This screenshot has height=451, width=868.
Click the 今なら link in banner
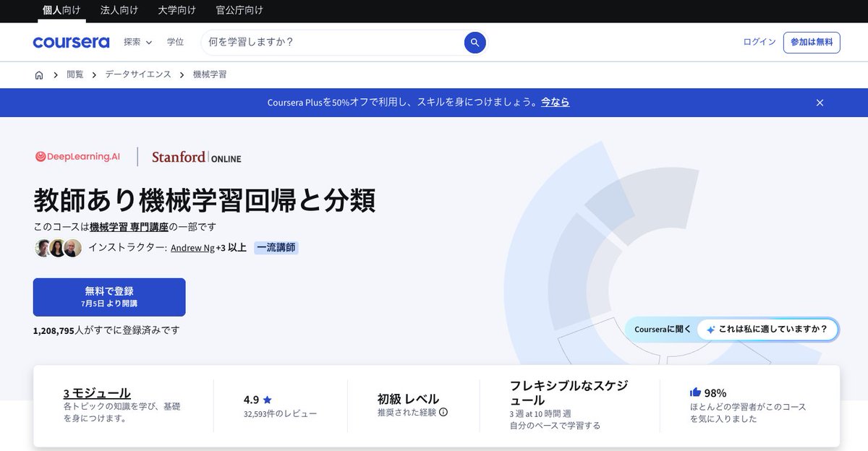556,103
